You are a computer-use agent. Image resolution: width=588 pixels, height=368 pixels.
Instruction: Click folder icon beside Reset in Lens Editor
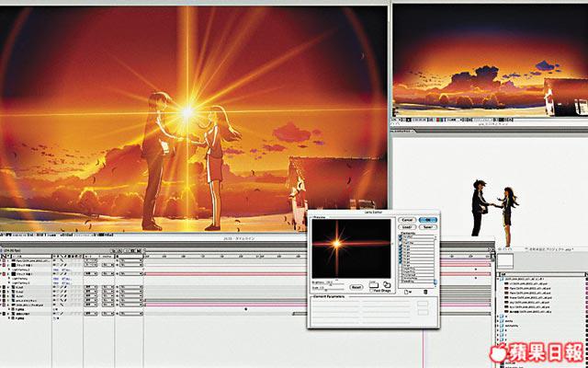pos(374,285)
